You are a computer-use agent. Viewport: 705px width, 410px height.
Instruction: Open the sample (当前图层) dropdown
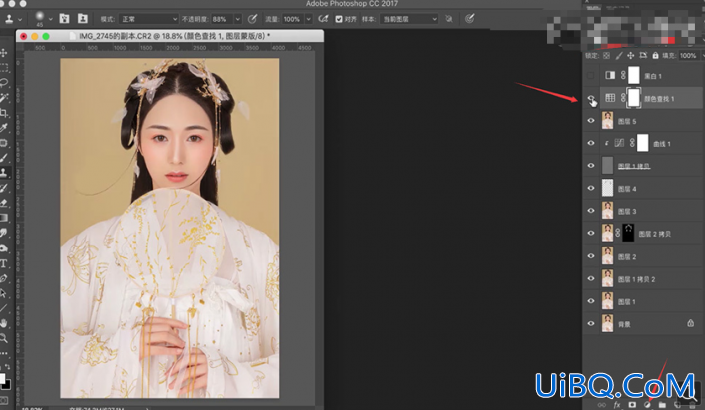coord(409,19)
